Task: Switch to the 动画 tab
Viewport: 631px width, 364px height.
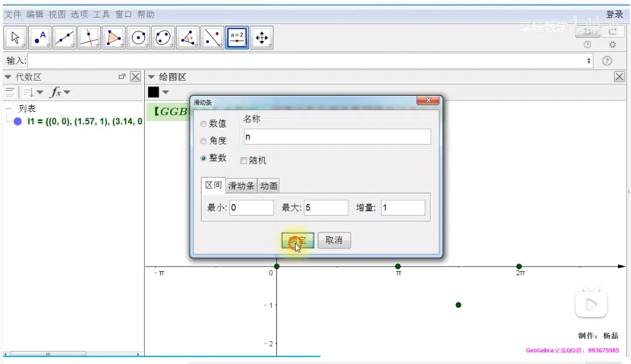Action: [x=269, y=186]
